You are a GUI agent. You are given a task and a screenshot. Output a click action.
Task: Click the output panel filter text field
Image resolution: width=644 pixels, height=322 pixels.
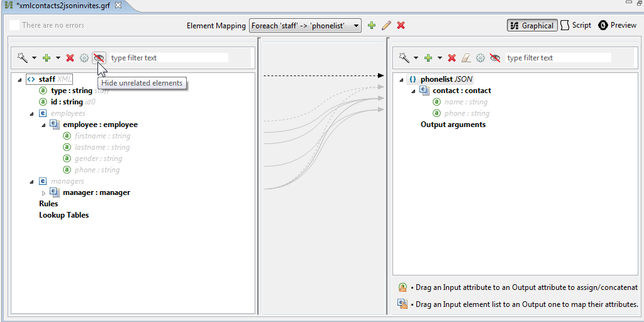557,58
